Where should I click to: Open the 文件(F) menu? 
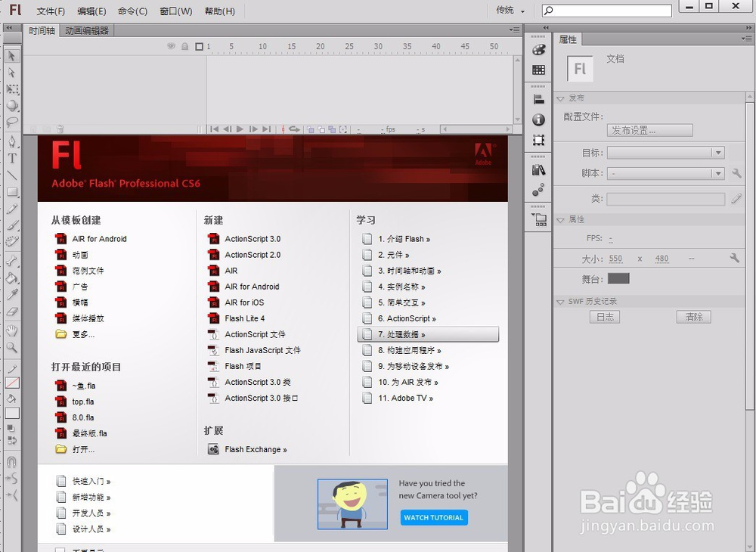[51, 11]
